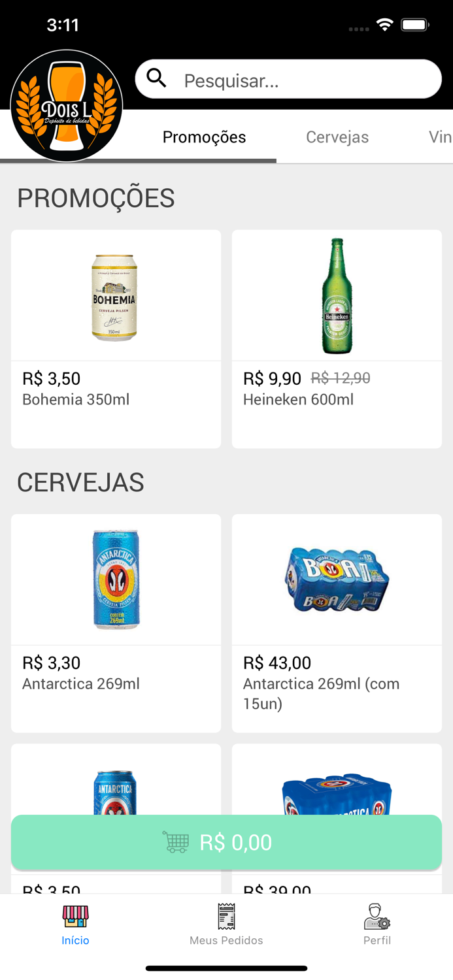
Task: Open Meus Pedidos receipt icon
Action: [x=226, y=917]
